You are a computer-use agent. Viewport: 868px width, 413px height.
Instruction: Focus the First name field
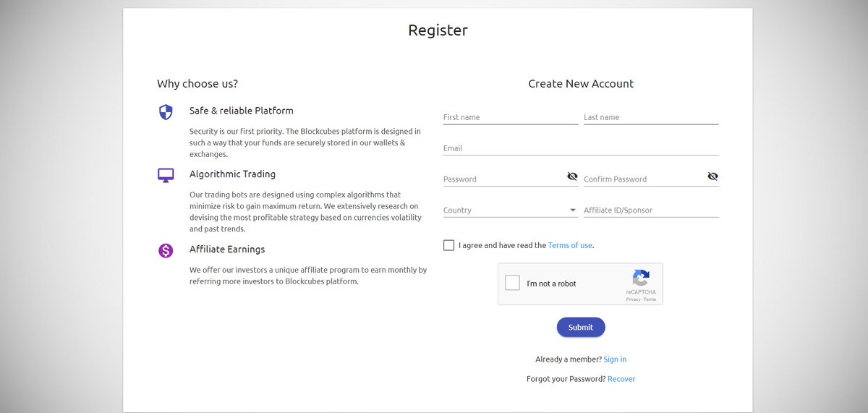(511, 117)
